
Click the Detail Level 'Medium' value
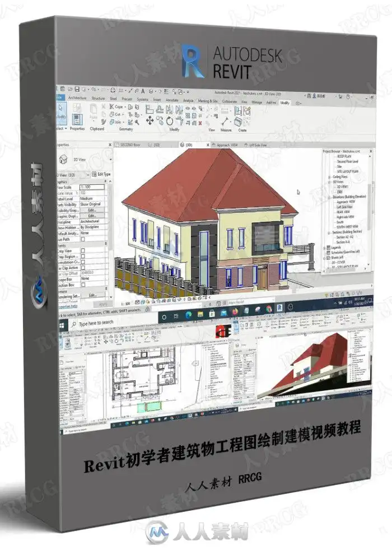92,198
